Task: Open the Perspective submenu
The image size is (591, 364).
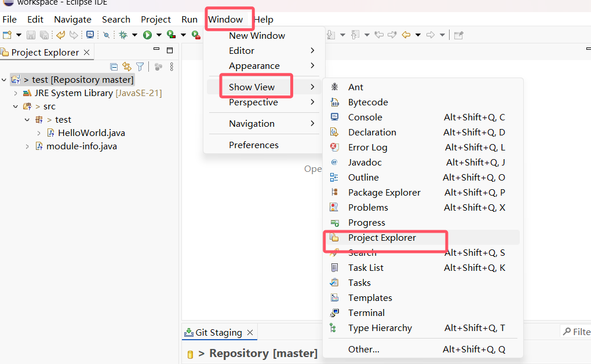Action: [x=264, y=102]
